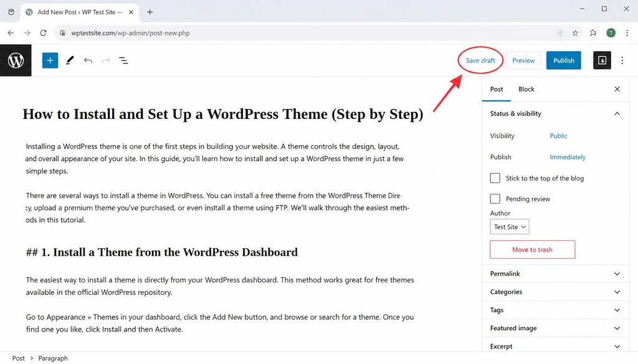This screenshot has width=638, height=364.
Task: Open the Chrome profile avatar
Action: click(611, 33)
